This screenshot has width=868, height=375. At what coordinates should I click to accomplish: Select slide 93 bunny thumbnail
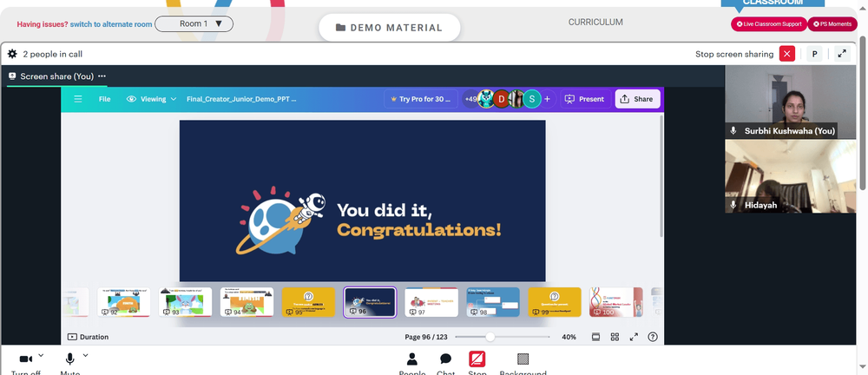(x=186, y=302)
